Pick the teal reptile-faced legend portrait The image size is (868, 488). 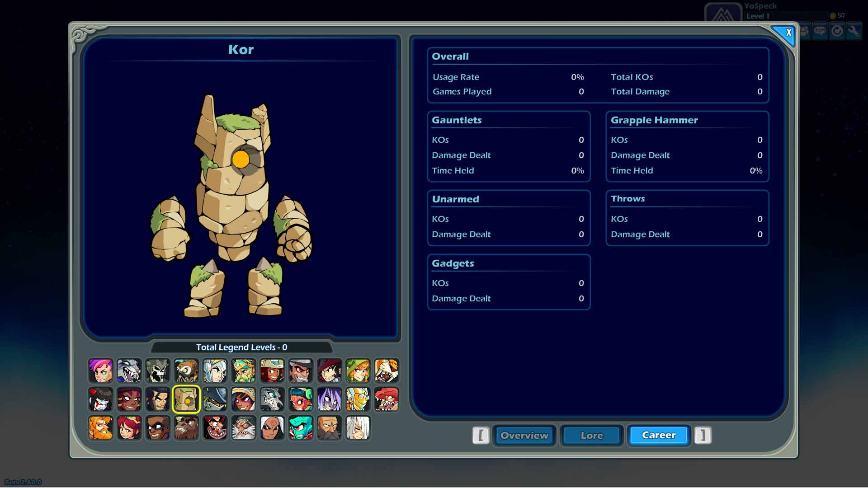tap(301, 428)
